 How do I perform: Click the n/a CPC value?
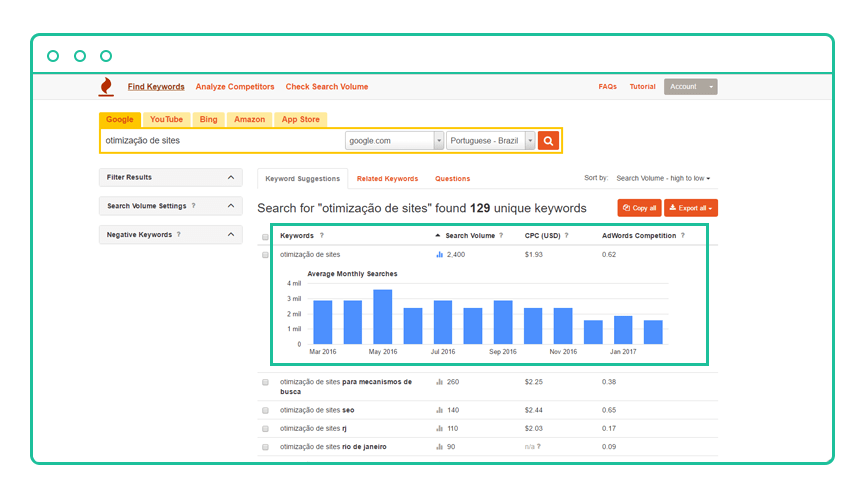(529, 447)
